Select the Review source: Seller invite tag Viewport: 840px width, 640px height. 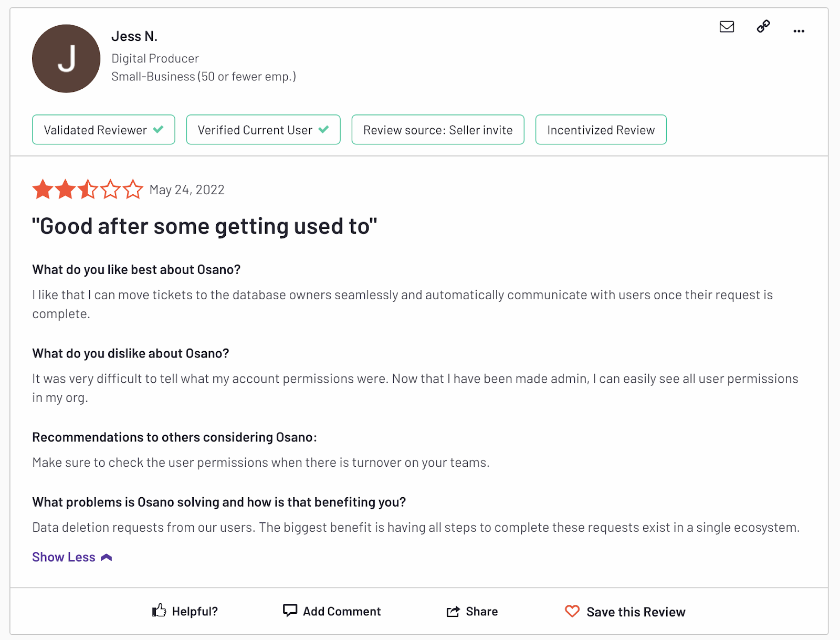click(x=438, y=130)
